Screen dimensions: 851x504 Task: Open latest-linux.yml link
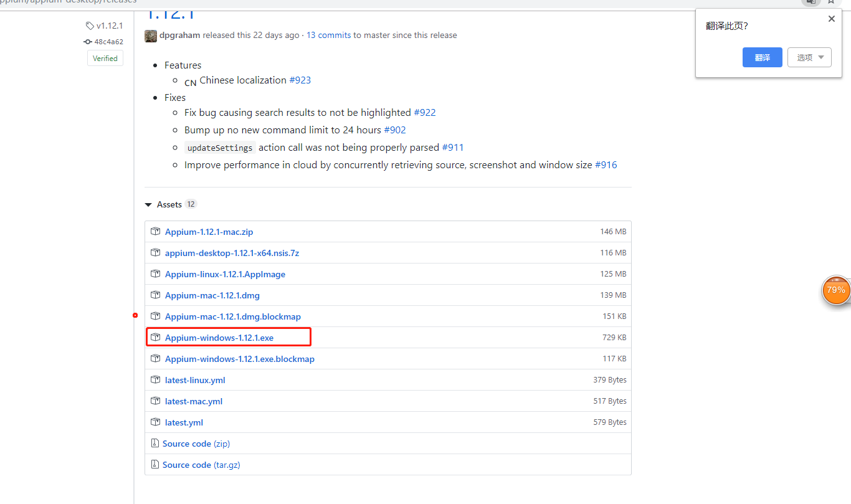pyautogui.click(x=195, y=380)
